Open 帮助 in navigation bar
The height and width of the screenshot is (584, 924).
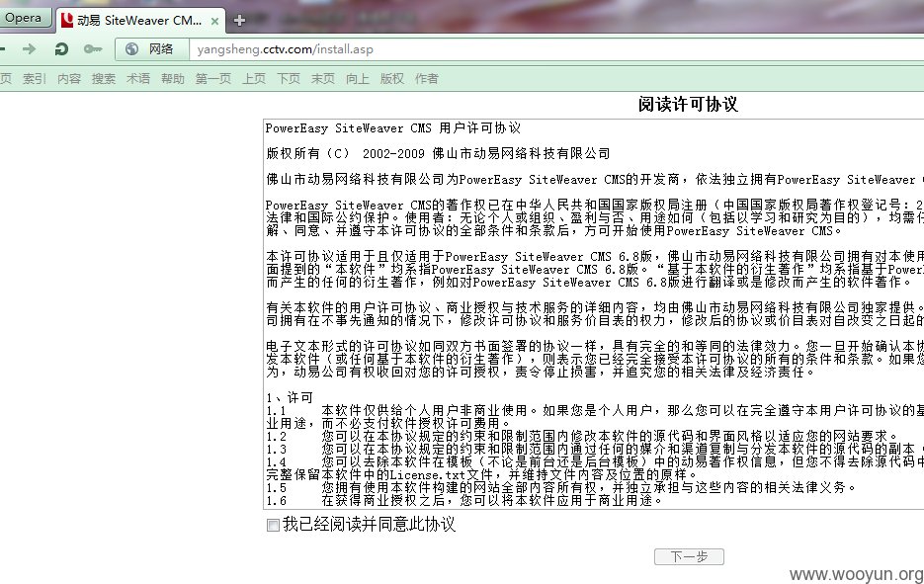point(173,78)
